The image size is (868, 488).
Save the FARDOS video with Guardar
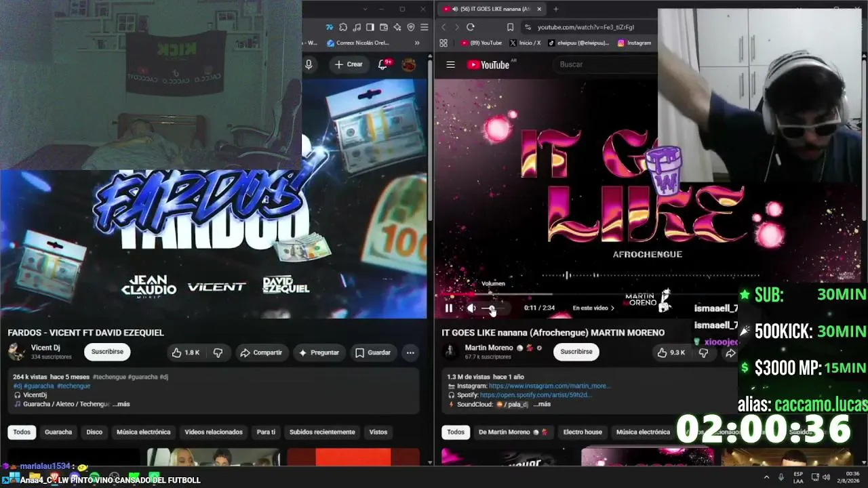[x=373, y=352]
